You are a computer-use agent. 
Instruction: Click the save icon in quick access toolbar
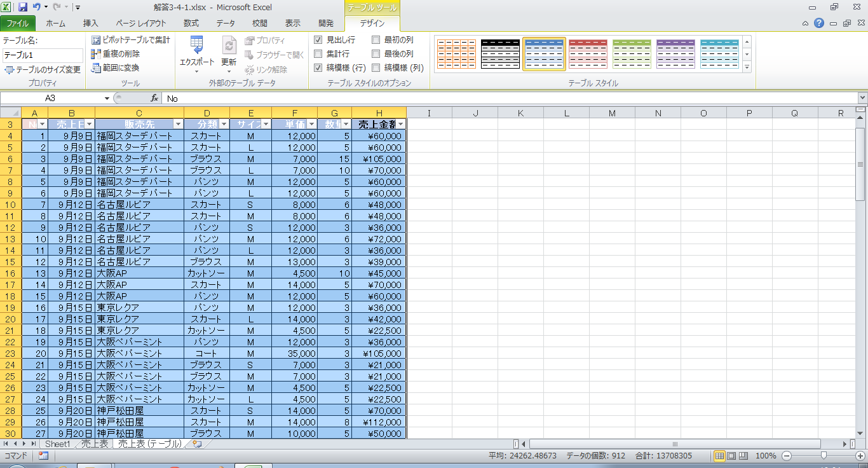tap(23, 8)
